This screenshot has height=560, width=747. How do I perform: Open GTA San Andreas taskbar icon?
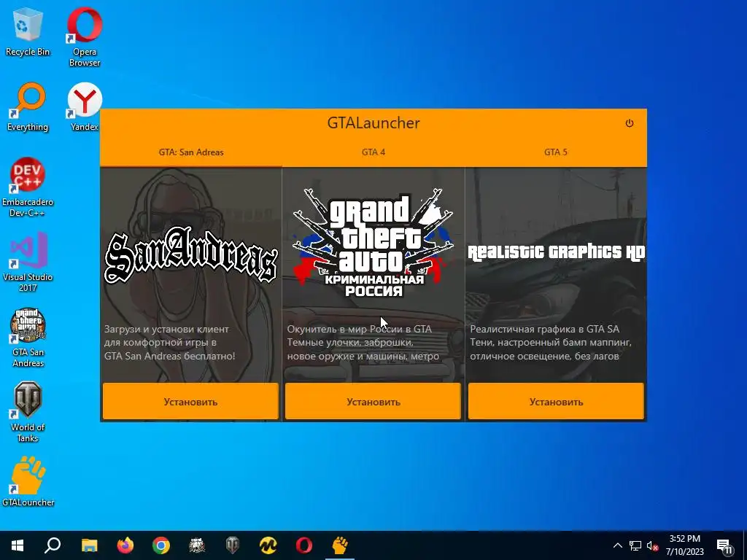[197, 545]
